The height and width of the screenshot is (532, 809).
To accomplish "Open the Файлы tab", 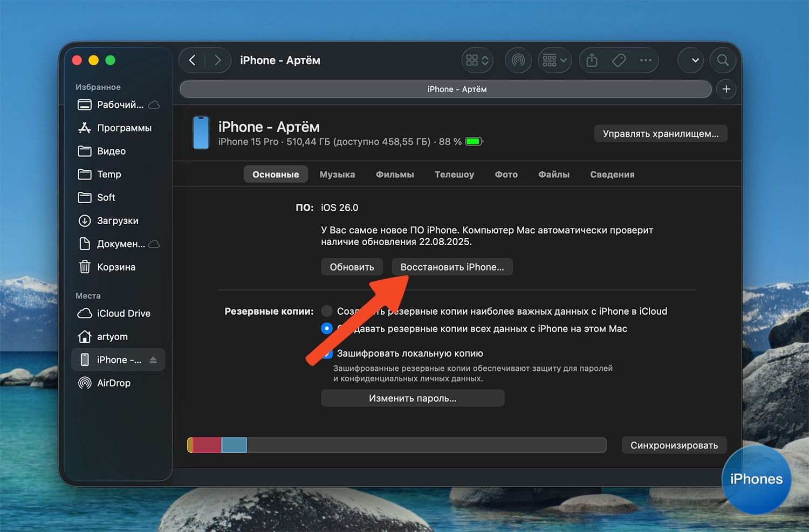I will tap(553, 175).
